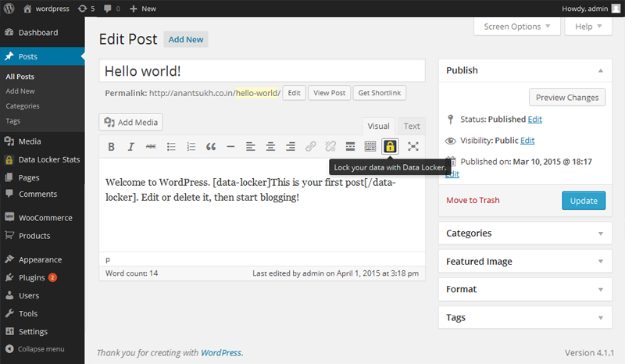Viewport: 625px width, 364px height.
Task: Insert a numbered list
Action: pyautogui.click(x=191, y=147)
